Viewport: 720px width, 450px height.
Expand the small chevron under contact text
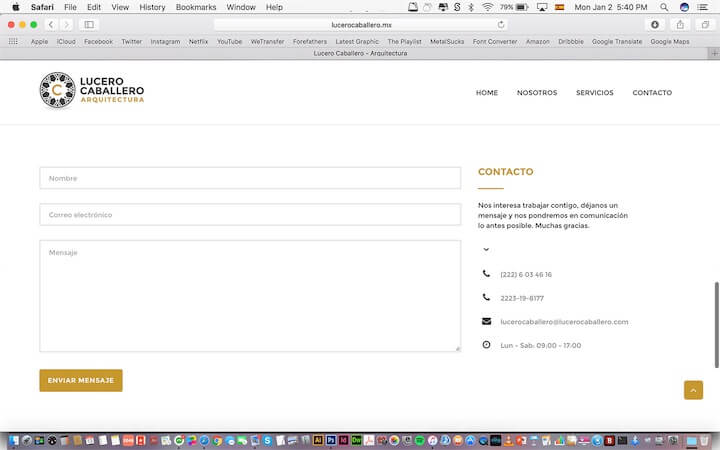coord(486,249)
